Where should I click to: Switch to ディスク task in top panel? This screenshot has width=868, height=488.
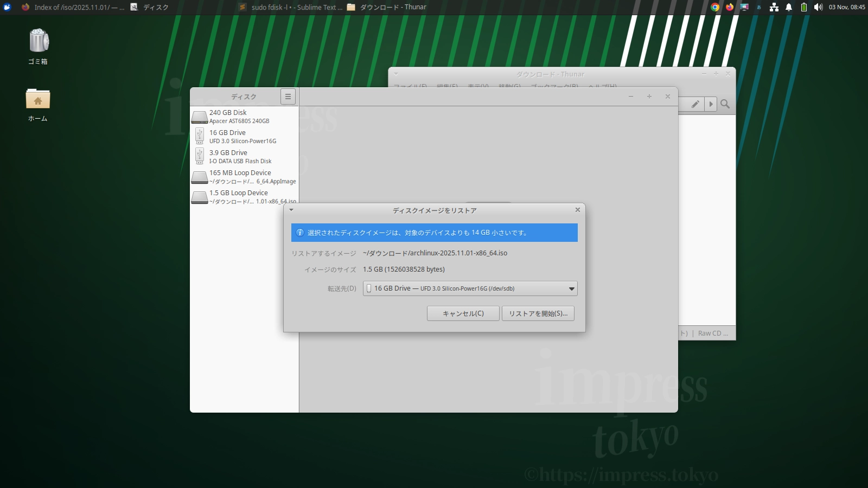tap(150, 7)
